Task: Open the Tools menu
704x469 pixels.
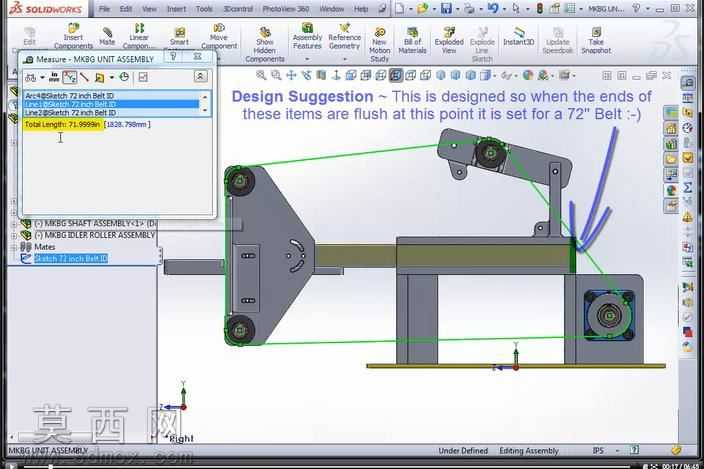Action: (x=204, y=9)
